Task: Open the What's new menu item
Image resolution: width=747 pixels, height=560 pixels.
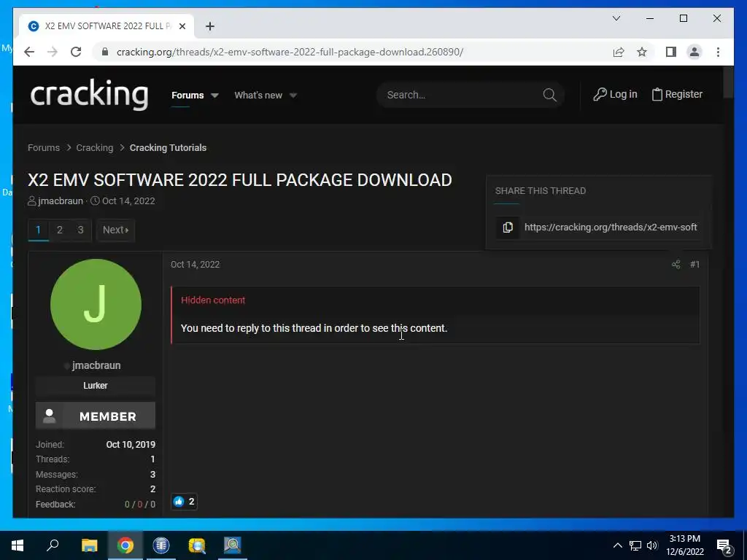Action: point(258,96)
